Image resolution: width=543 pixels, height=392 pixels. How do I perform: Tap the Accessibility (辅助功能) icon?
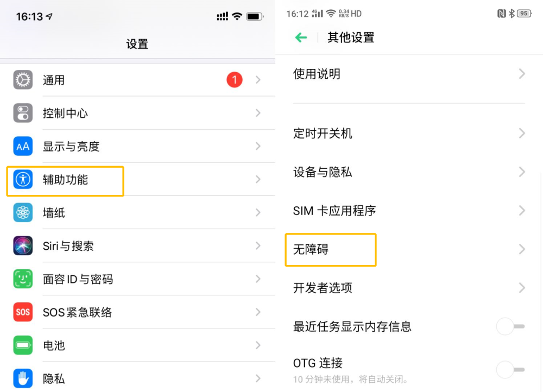pyautogui.click(x=23, y=180)
